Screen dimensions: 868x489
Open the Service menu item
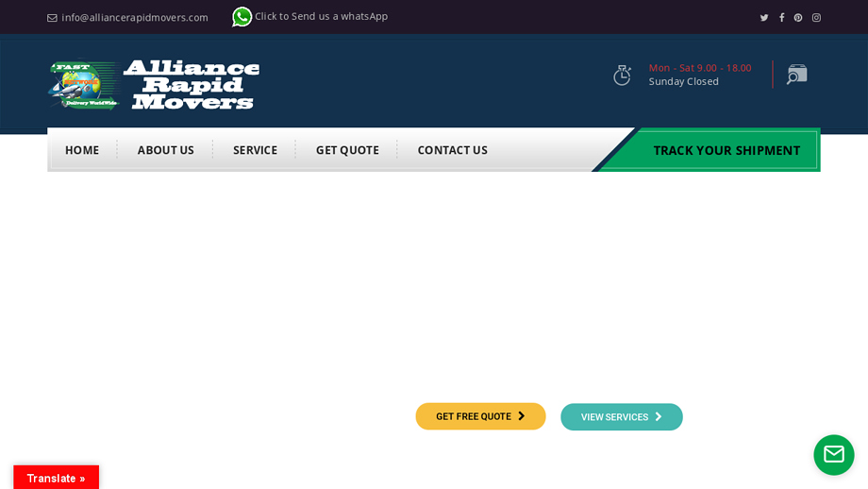tap(255, 150)
